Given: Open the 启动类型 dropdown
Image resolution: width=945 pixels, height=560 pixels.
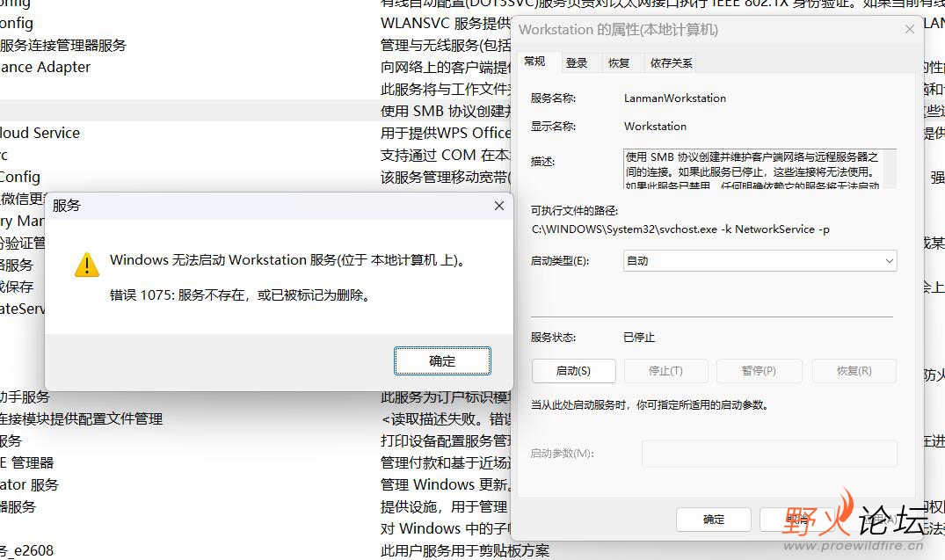Looking at the screenshot, I should [760, 260].
